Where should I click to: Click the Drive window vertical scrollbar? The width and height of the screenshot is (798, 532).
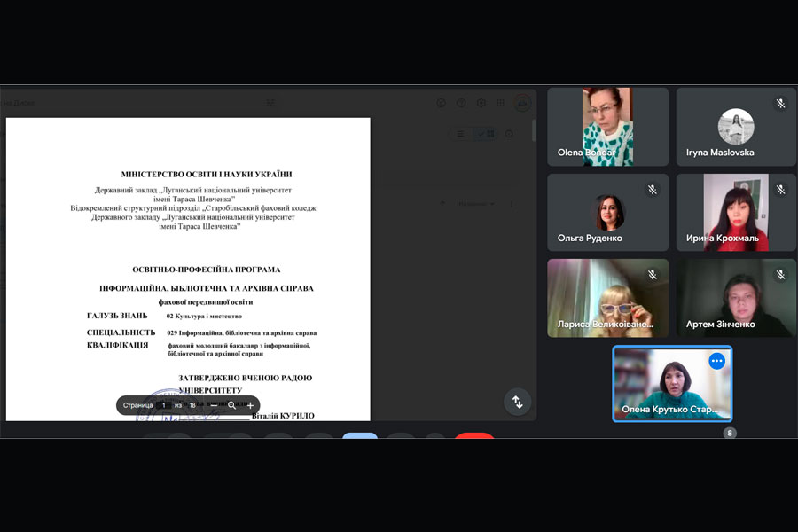coord(534,130)
